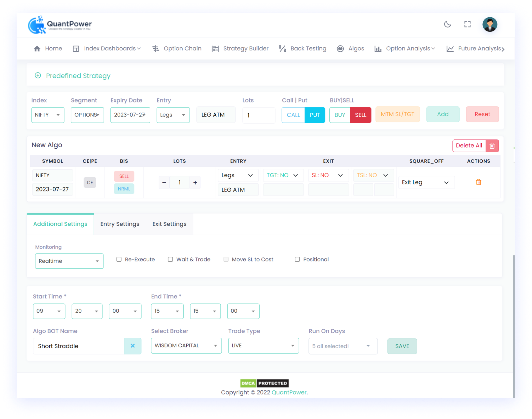Toggle dark mode moon icon

pyautogui.click(x=447, y=24)
